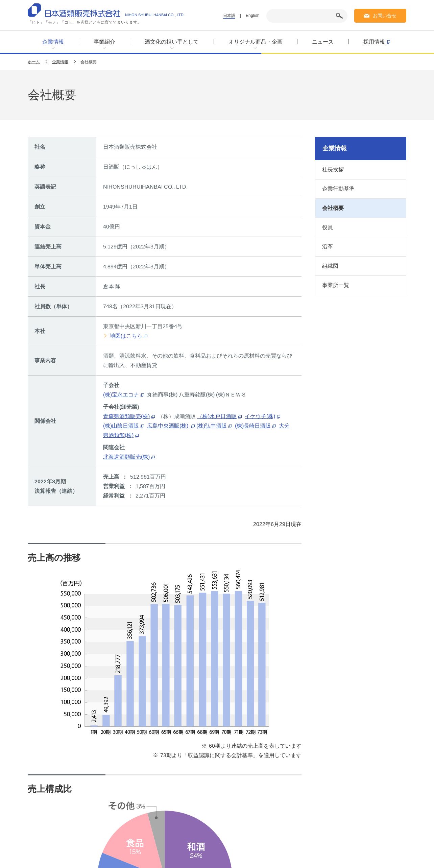The height and width of the screenshot is (868, 434).
Task: Click external icon after (株)水戸日酒販
Action: [x=240, y=416]
